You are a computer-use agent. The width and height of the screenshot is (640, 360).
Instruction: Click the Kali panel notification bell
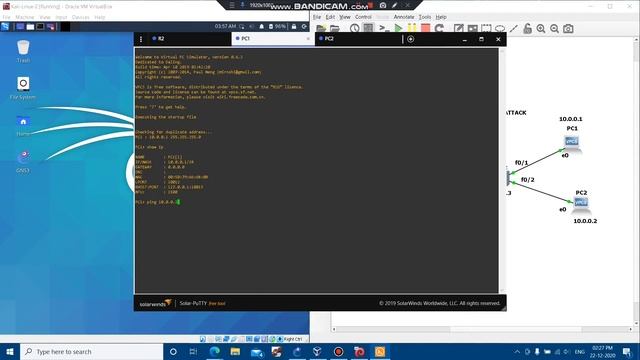tap(262, 27)
